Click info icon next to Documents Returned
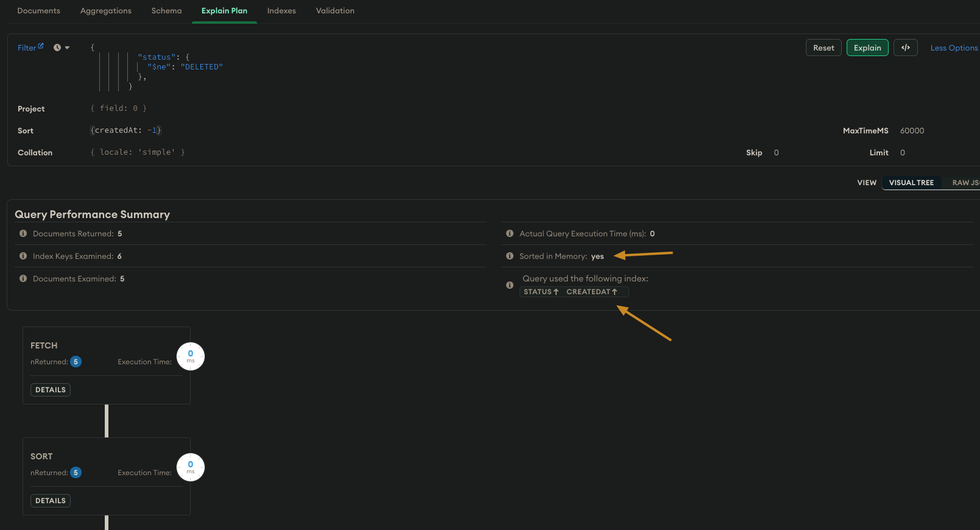Screen dimensions: 980x530 (x=23, y=233)
